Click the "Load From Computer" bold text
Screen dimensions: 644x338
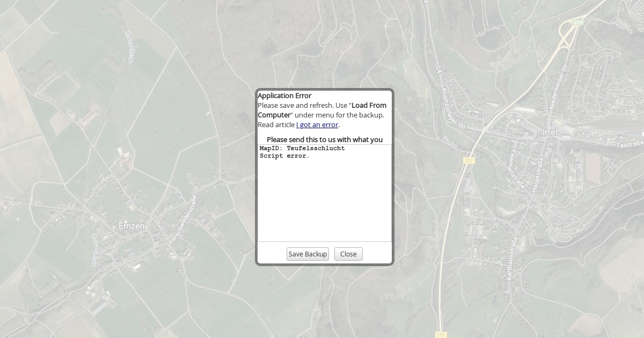pyautogui.click(x=322, y=110)
